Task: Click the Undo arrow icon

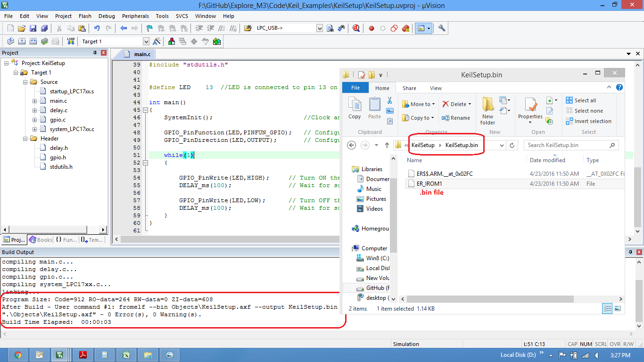Action: click(x=97, y=28)
